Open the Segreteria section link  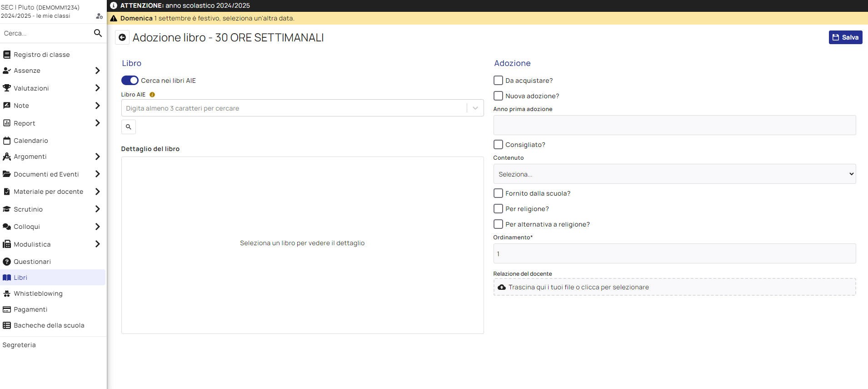point(19,345)
